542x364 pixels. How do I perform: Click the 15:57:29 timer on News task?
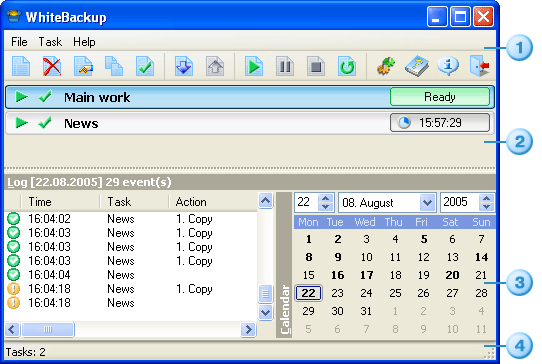[x=440, y=122]
